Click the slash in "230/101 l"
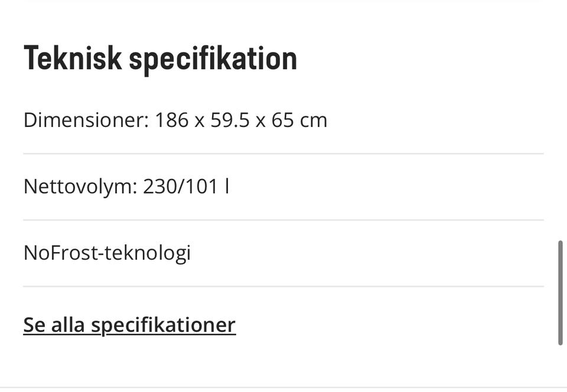The height and width of the screenshot is (392, 567). (x=181, y=187)
